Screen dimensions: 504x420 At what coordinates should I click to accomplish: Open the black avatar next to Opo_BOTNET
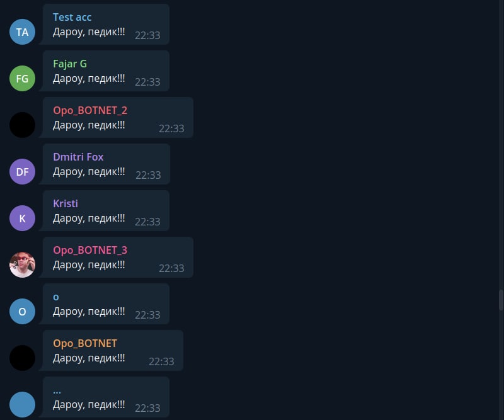pyautogui.click(x=22, y=358)
